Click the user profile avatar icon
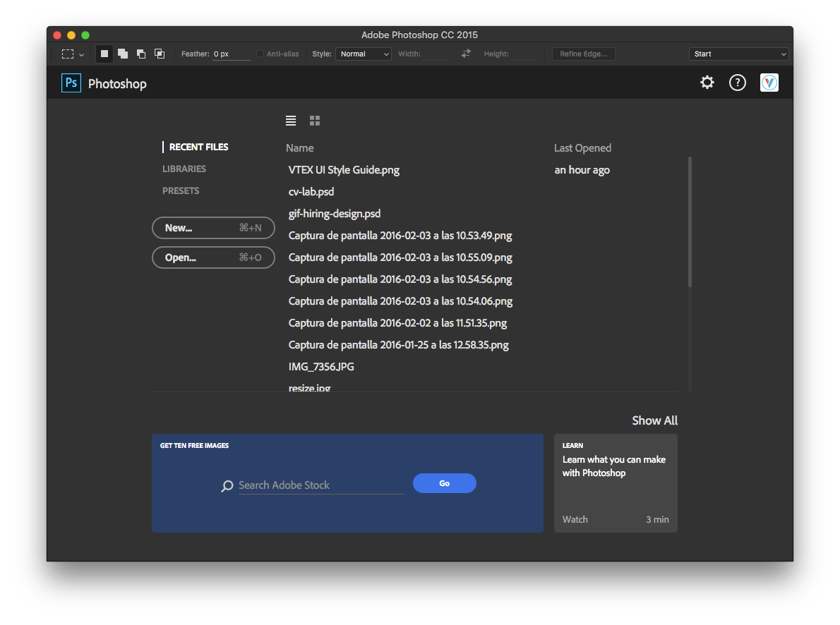 click(x=769, y=83)
